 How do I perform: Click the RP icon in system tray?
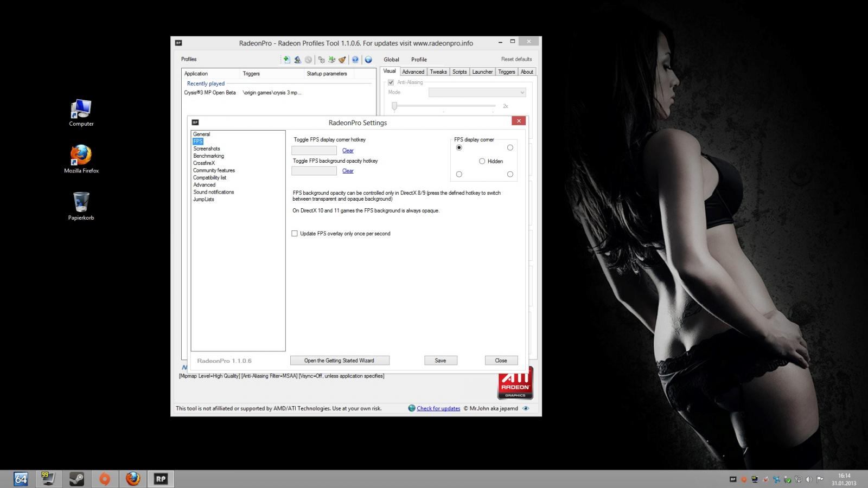click(x=733, y=479)
